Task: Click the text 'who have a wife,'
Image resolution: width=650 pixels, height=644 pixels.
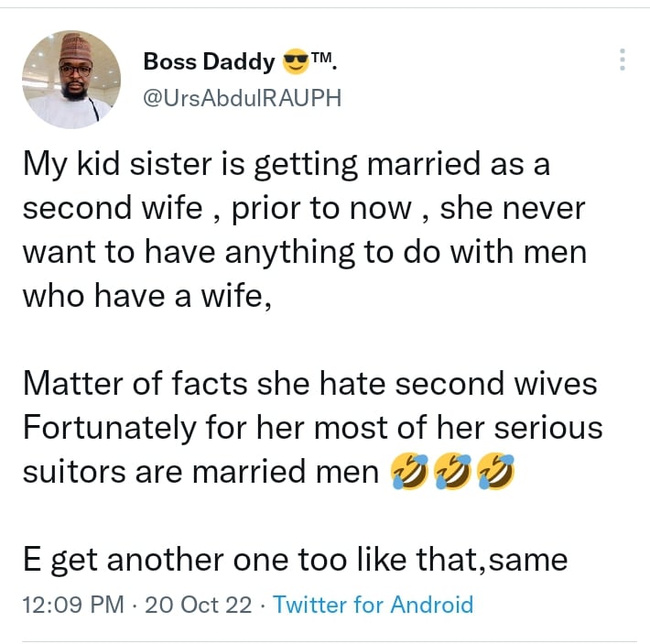Action: coord(146,295)
